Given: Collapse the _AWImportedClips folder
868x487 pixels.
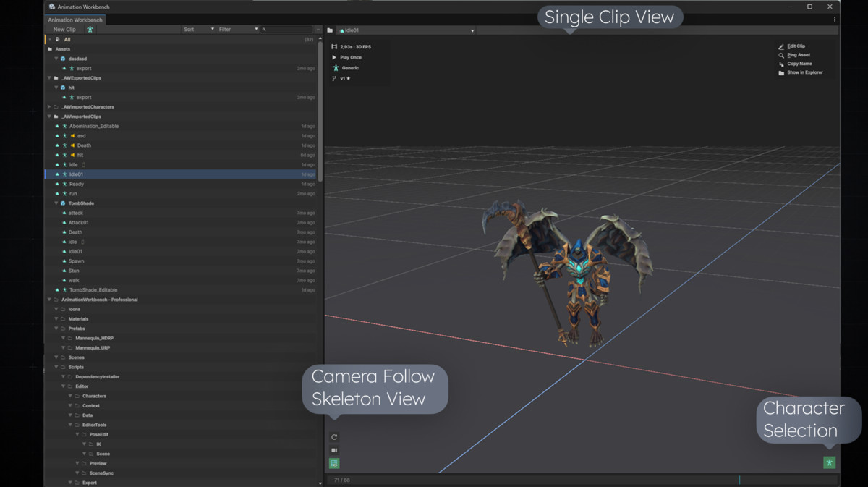Looking at the screenshot, I should pos(49,117).
